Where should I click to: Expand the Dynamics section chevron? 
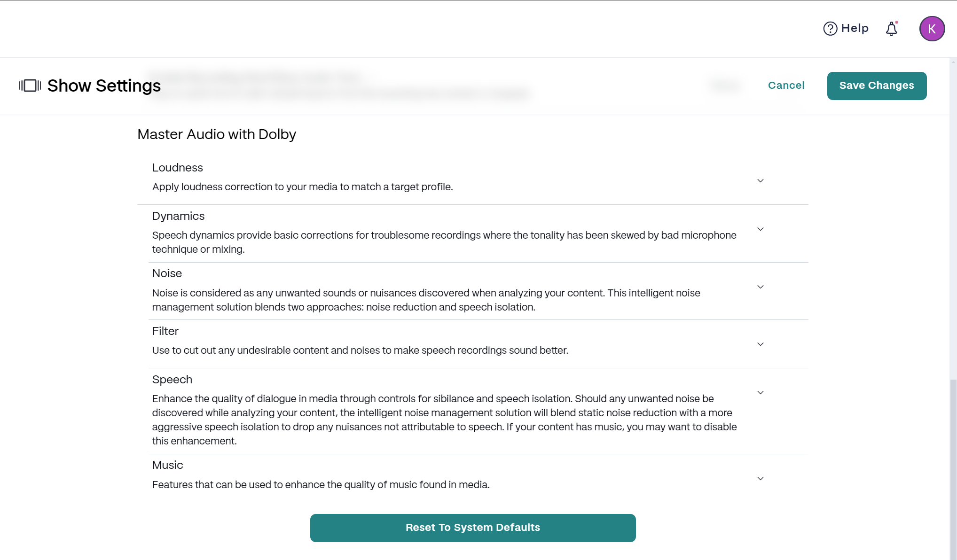point(760,229)
